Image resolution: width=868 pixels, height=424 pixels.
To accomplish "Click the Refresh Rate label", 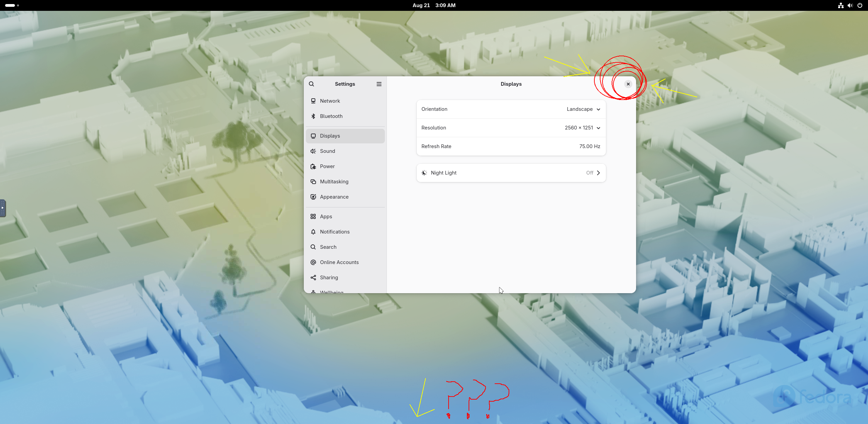I will [x=436, y=146].
